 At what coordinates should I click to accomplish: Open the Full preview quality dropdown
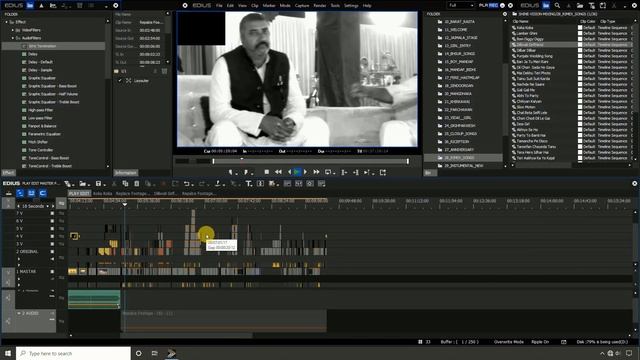pyautogui.click(x=461, y=5)
